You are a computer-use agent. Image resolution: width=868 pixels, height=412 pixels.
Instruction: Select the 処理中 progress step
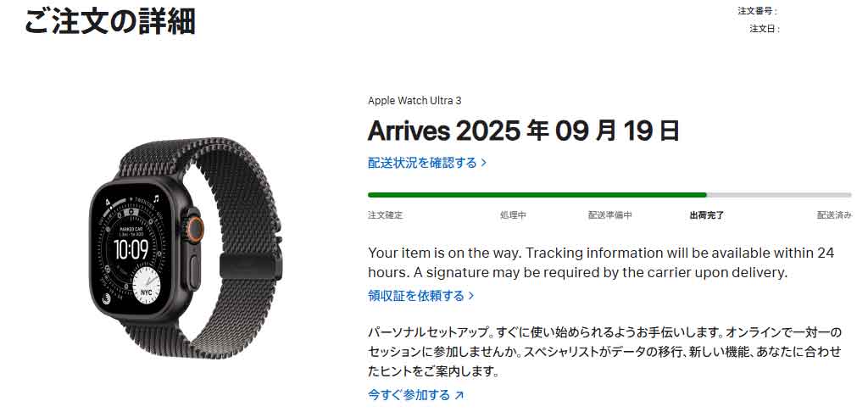[513, 215]
